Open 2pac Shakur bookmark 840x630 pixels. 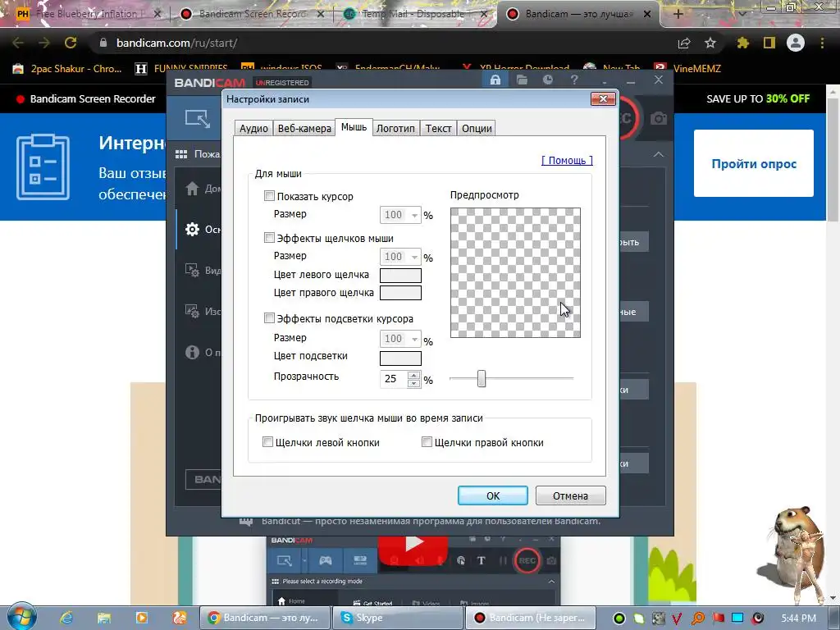point(67,68)
